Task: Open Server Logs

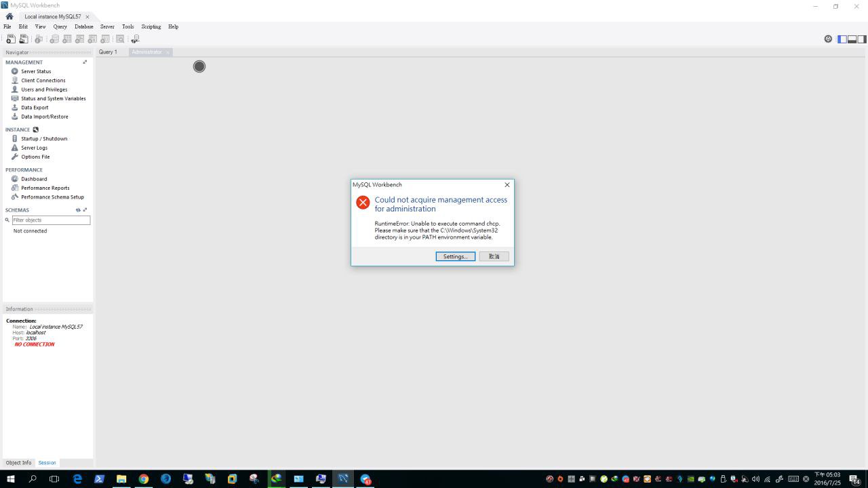Action: 34,148
